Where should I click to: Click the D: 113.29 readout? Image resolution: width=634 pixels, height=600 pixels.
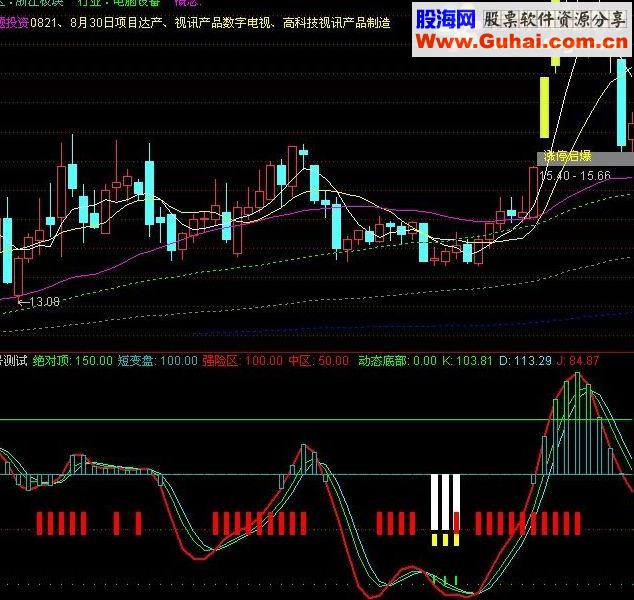(525, 361)
